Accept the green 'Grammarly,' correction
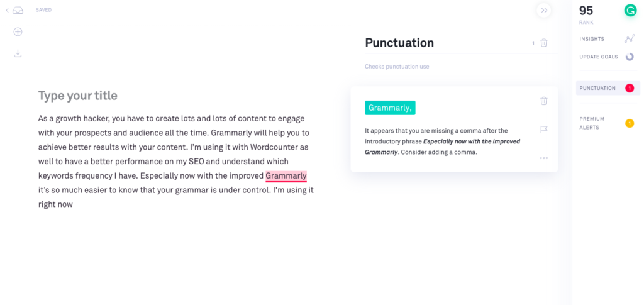The width and height of the screenshot is (644, 305). (x=390, y=108)
